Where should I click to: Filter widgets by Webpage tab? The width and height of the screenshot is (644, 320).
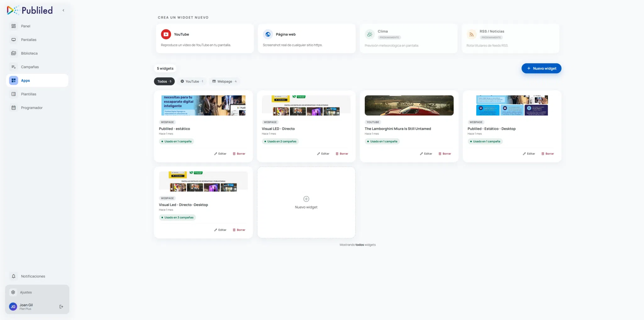pos(225,81)
